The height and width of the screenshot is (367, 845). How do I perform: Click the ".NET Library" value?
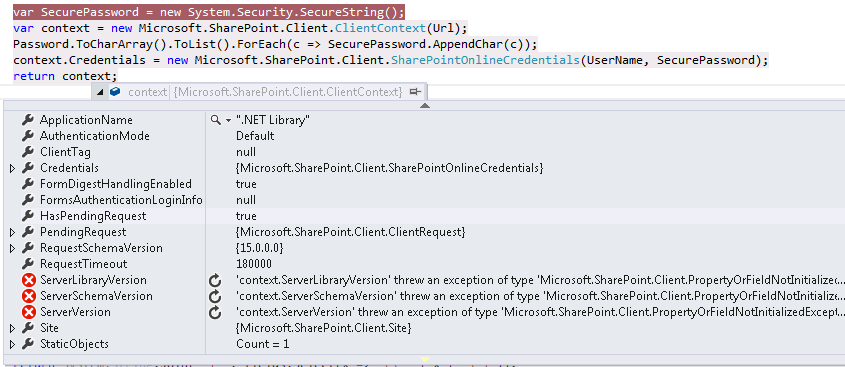pos(273,120)
